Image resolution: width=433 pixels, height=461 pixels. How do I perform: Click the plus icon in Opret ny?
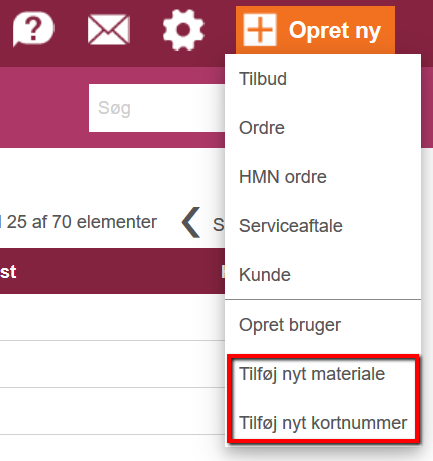point(260,30)
